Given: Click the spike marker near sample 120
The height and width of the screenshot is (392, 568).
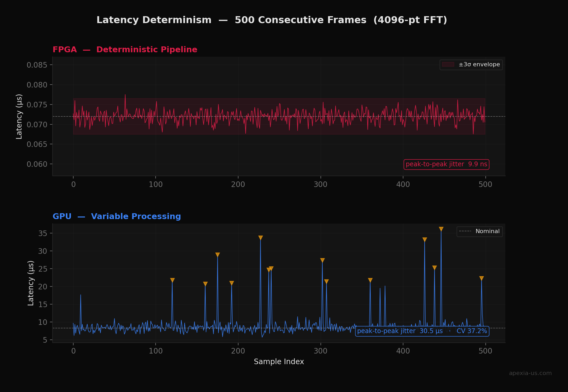Looking at the screenshot, I should click(x=172, y=279).
